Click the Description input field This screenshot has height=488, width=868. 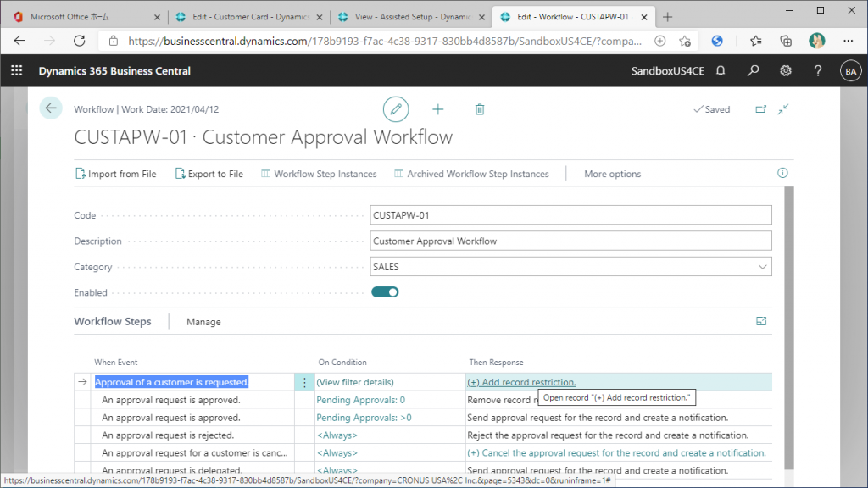[570, 241]
